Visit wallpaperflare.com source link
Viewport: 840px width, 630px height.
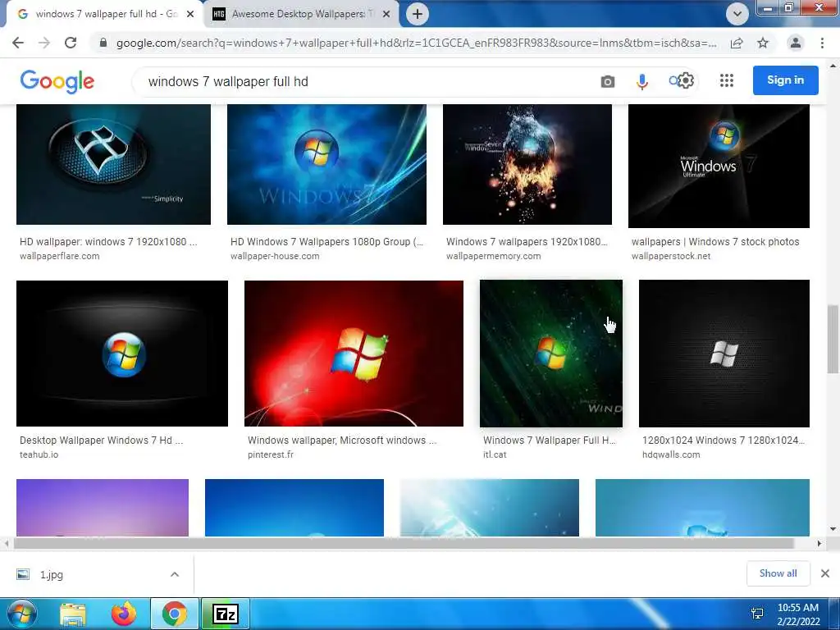click(x=59, y=256)
